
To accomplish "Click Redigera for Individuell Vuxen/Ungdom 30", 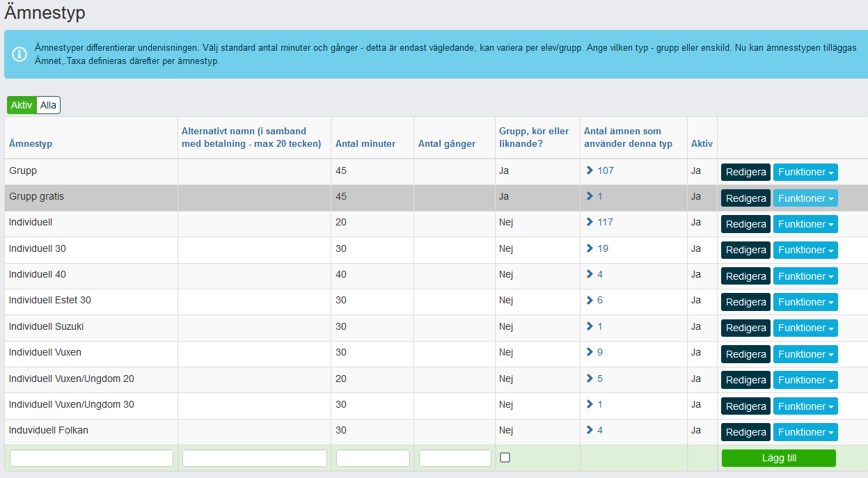I will point(745,406).
